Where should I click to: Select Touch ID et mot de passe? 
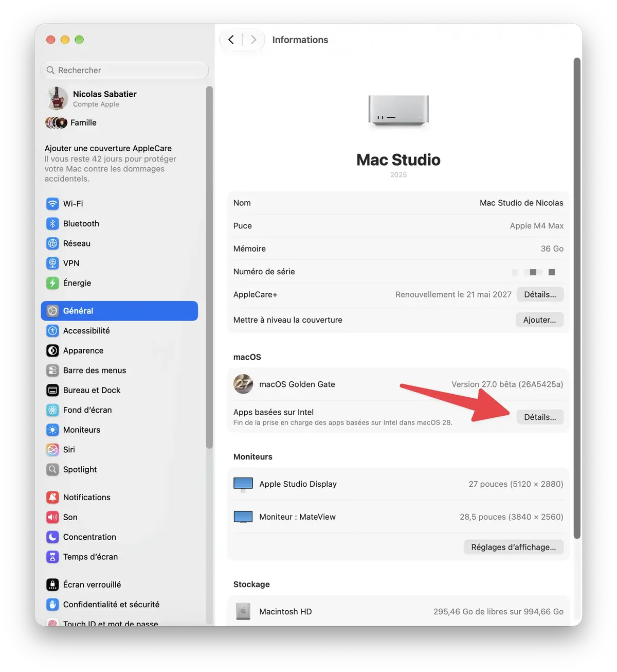coord(110,624)
